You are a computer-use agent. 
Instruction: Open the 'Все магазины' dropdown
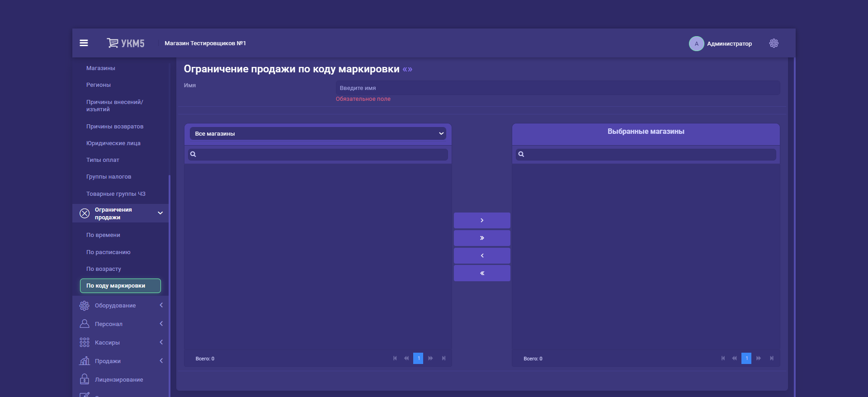318,133
